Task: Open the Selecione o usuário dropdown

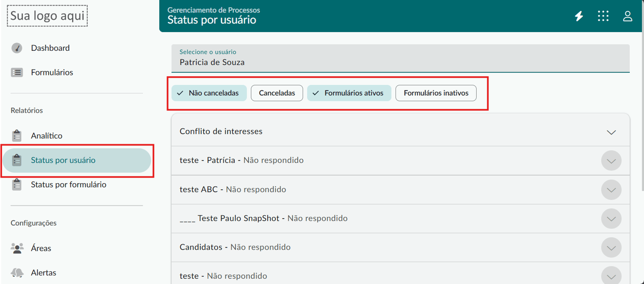Action: pyautogui.click(x=400, y=58)
